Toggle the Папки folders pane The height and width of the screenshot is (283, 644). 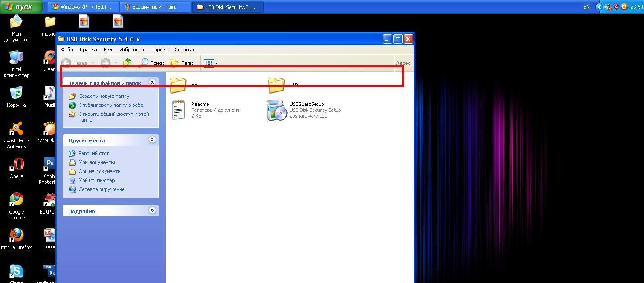click(183, 63)
